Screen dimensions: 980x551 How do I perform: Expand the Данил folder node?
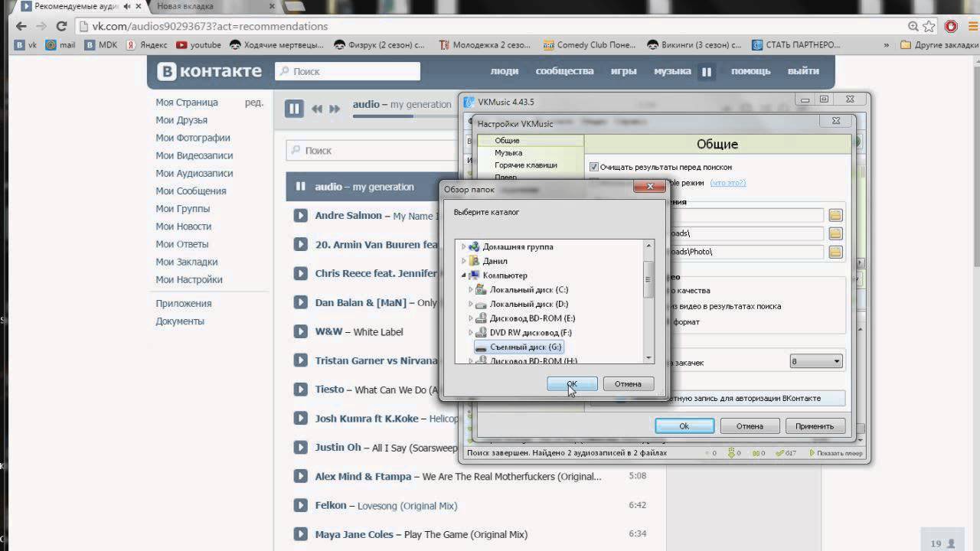click(x=463, y=261)
